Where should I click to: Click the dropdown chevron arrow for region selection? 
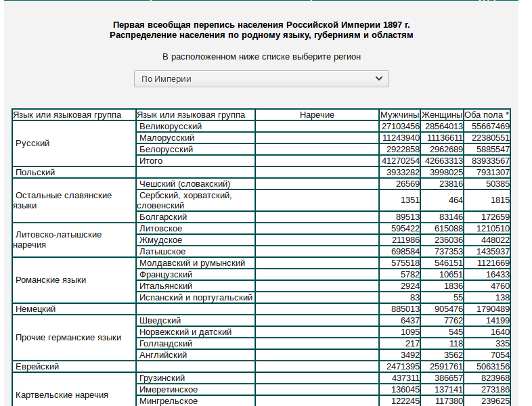point(378,79)
